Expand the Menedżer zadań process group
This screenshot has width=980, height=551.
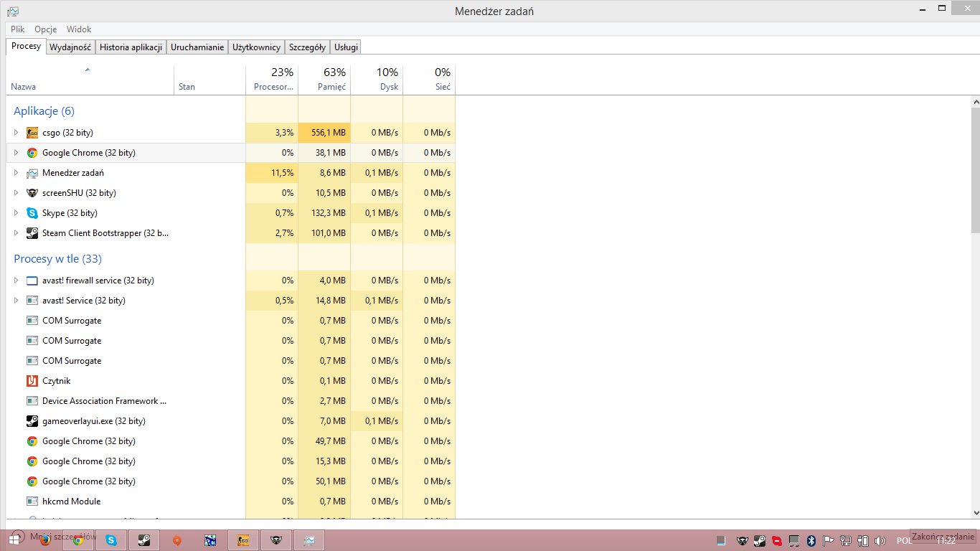tap(16, 173)
